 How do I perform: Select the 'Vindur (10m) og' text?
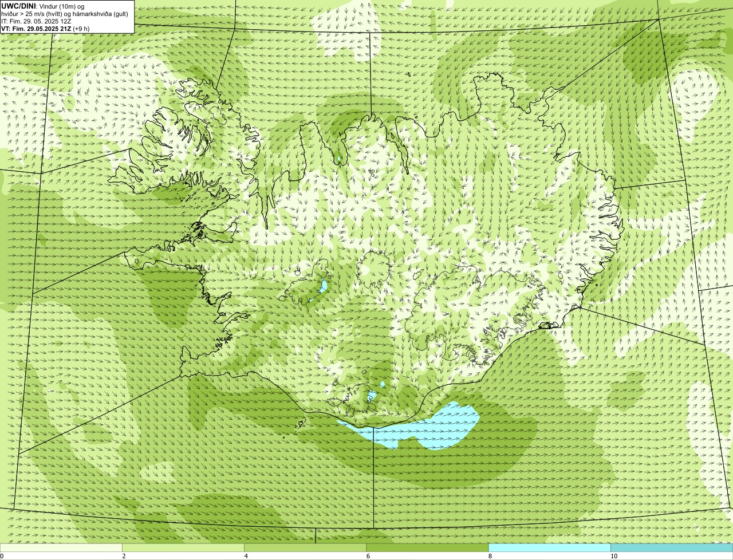(x=62, y=6)
